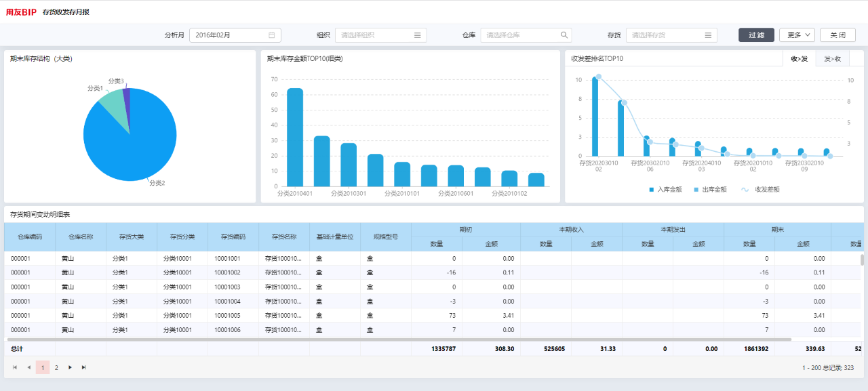Open the 存货 reference list icon
This screenshot has width=868, height=391.
tap(708, 35)
